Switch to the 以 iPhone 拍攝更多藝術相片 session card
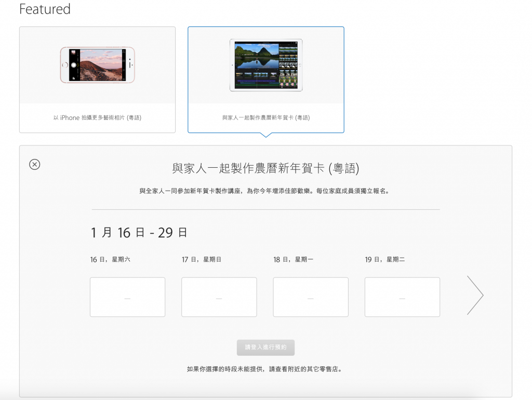Image resolution: width=532 pixels, height=400 pixels. 97,79
